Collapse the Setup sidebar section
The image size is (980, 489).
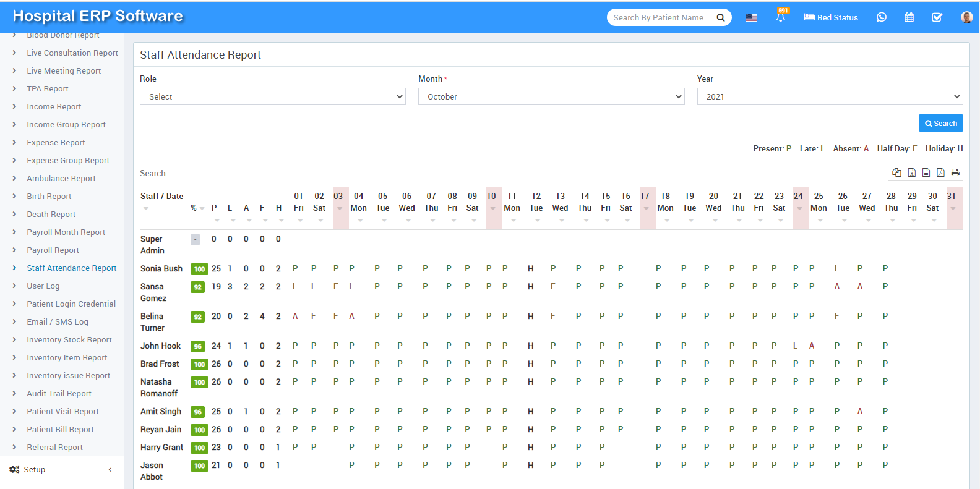tap(110, 470)
